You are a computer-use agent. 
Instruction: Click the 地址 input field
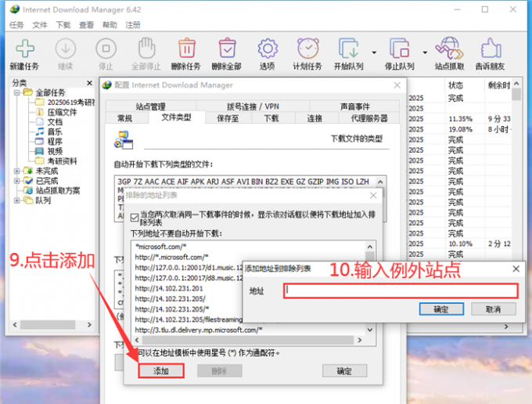[401, 291]
